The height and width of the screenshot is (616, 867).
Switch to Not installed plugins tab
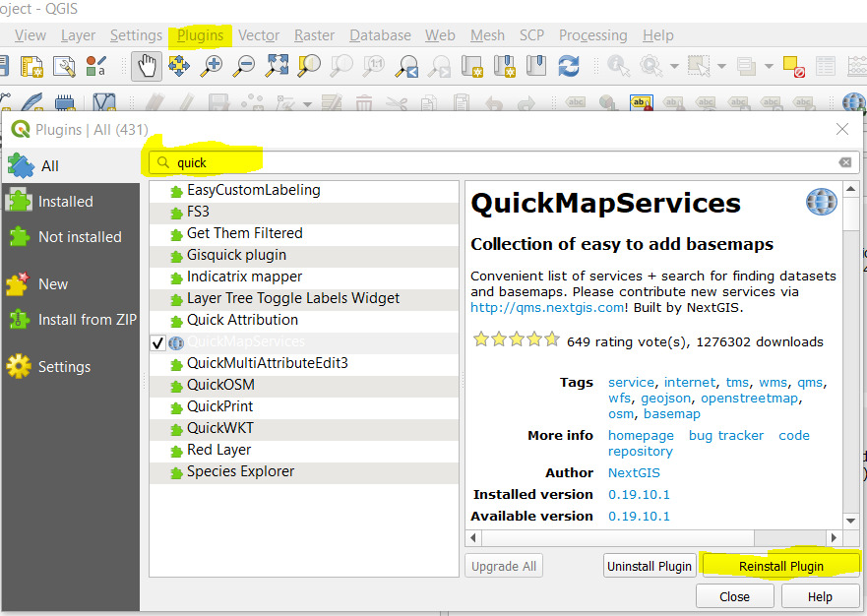[x=71, y=237]
